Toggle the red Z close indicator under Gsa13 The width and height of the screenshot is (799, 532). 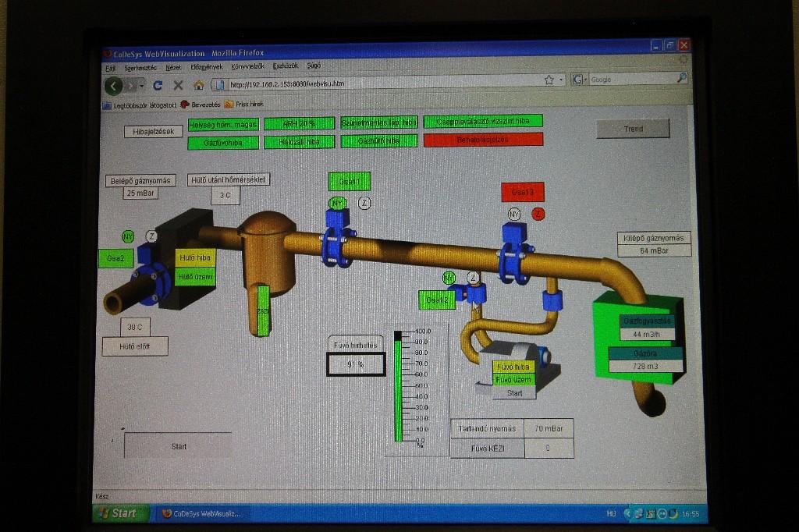point(538,214)
